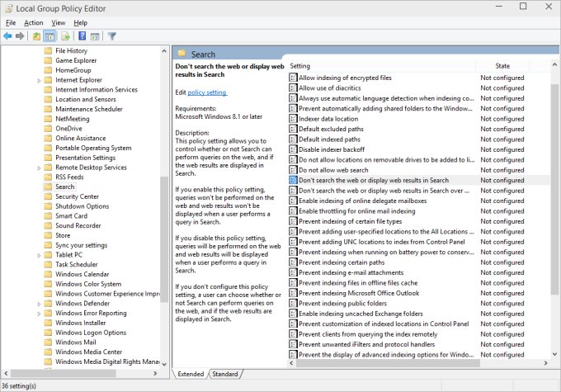Select the Windows Installer folder
561x392 pixels.
[x=81, y=323]
